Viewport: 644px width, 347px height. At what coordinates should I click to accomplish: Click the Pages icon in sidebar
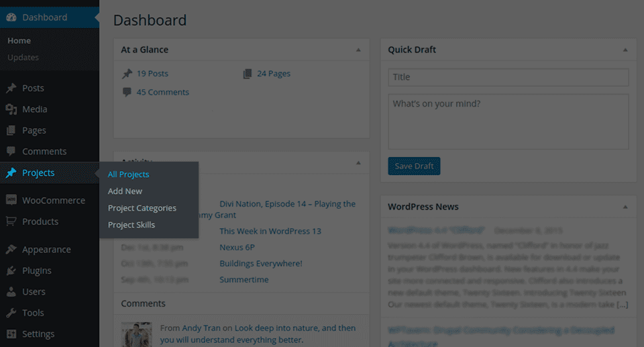[x=11, y=130]
